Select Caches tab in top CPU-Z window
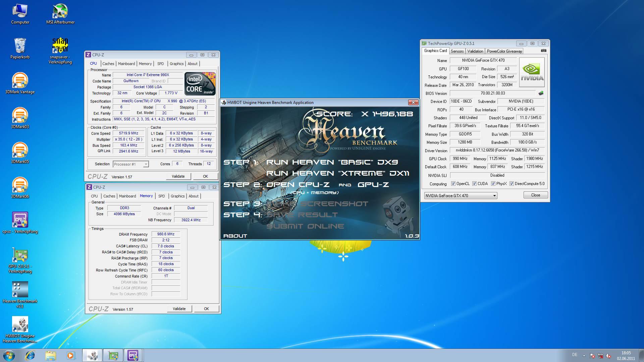This screenshot has width=644, height=362. coord(108,64)
